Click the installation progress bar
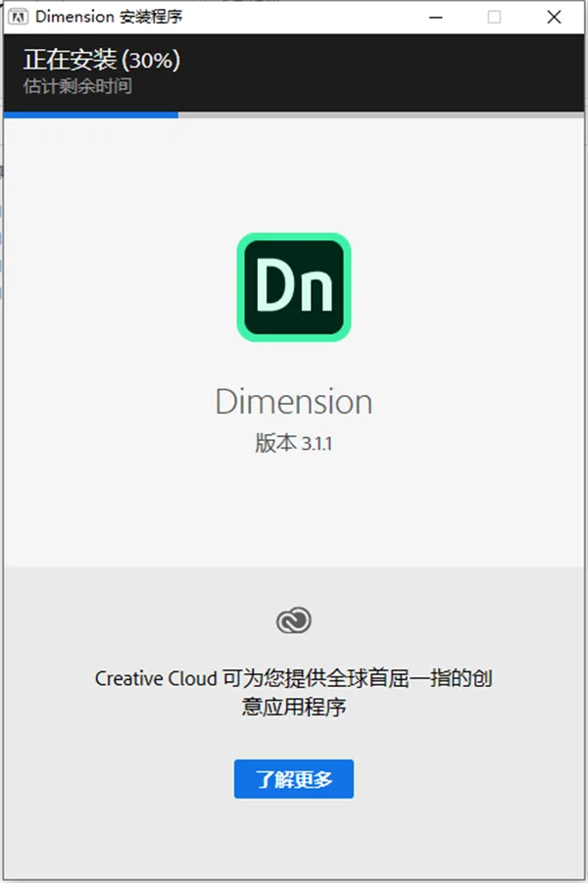 pos(293,115)
